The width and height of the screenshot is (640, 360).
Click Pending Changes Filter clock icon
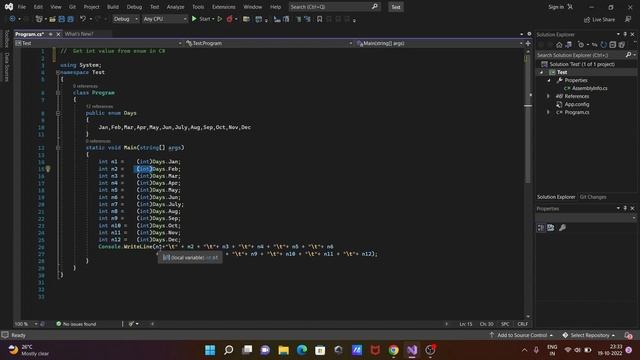581,45
